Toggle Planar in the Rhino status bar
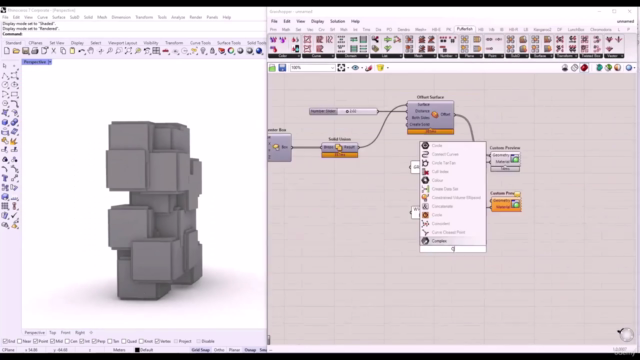This screenshot has height=360, width=640. tap(234, 350)
